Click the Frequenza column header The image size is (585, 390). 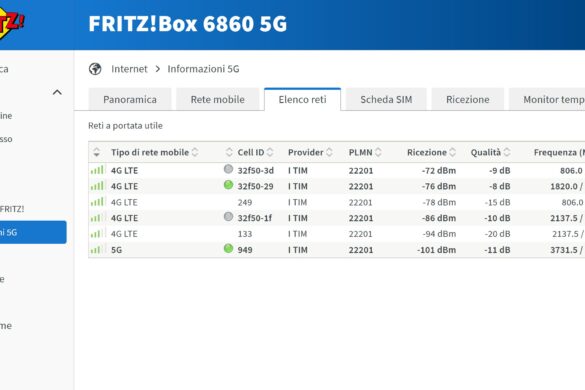(559, 152)
